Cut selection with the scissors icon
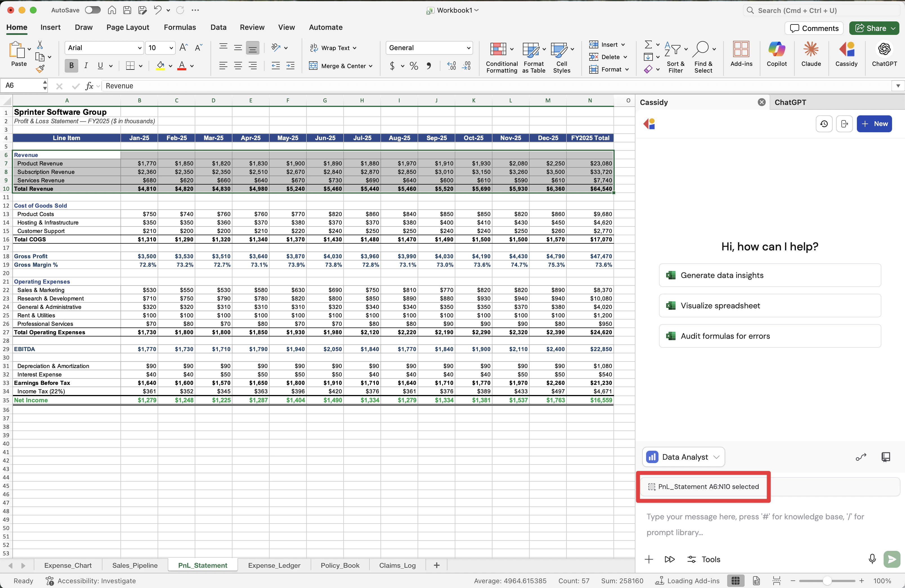This screenshot has height=588, width=905. 40,45
